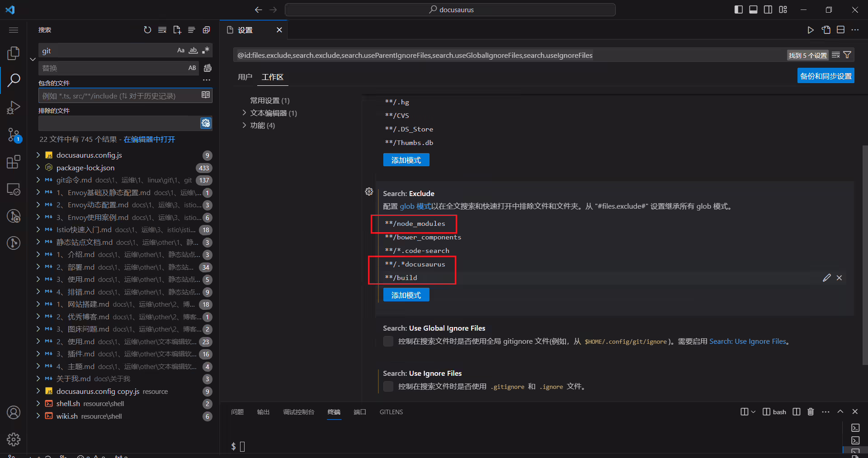Screen dimensions: 868x458
Task: View search results as tree
Action: (x=192, y=30)
